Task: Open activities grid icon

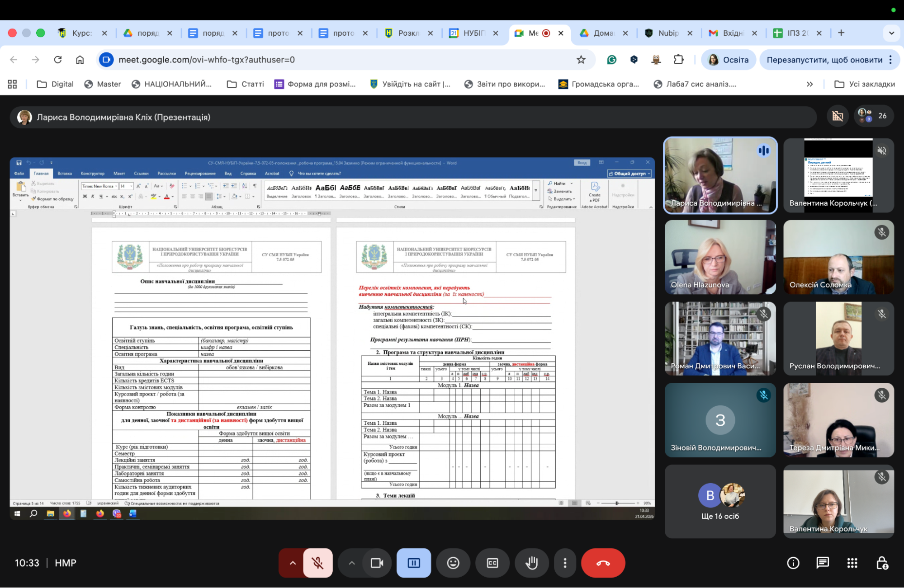Action: pyautogui.click(x=852, y=563)
